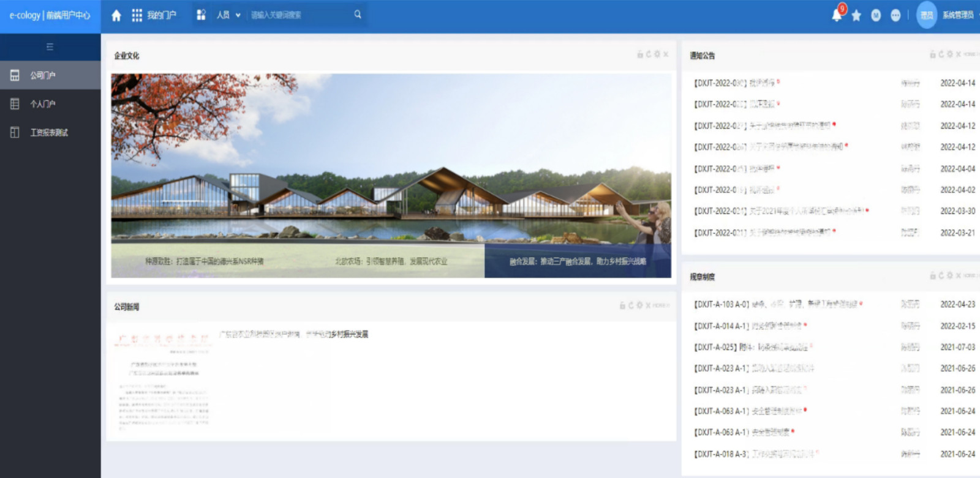
Task: Collapse the sidebar with the hamburger icon
Action: click(50, 47)
